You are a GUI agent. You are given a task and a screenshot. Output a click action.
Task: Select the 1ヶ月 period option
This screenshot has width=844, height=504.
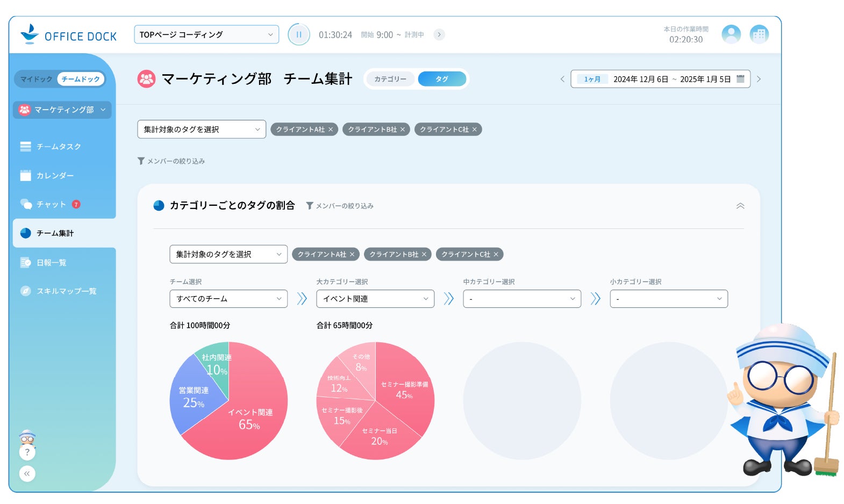tap(592, 79)
